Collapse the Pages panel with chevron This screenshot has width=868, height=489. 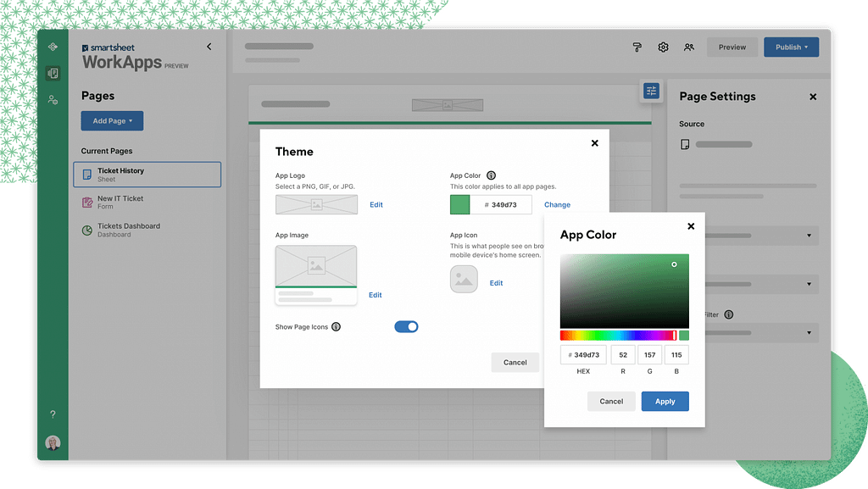click(209, 47)
